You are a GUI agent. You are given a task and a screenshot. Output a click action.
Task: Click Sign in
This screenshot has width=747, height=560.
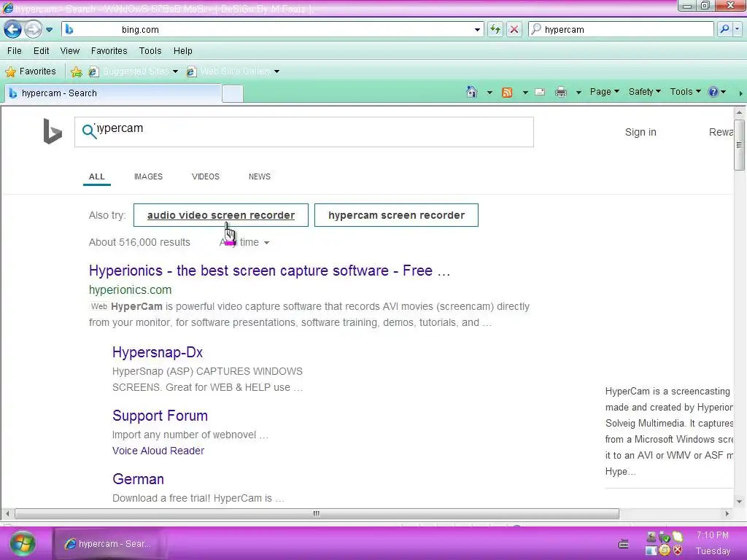tap(640, 132)
